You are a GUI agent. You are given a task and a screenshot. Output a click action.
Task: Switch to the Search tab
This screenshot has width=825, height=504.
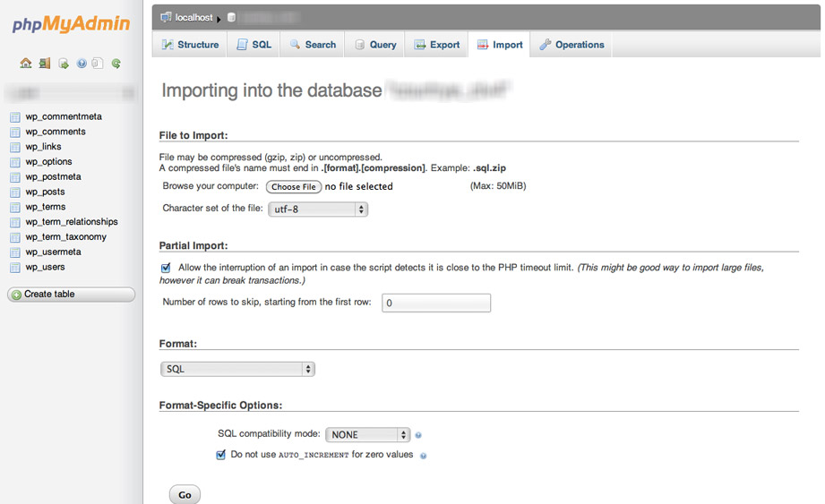tap(313, 45)
